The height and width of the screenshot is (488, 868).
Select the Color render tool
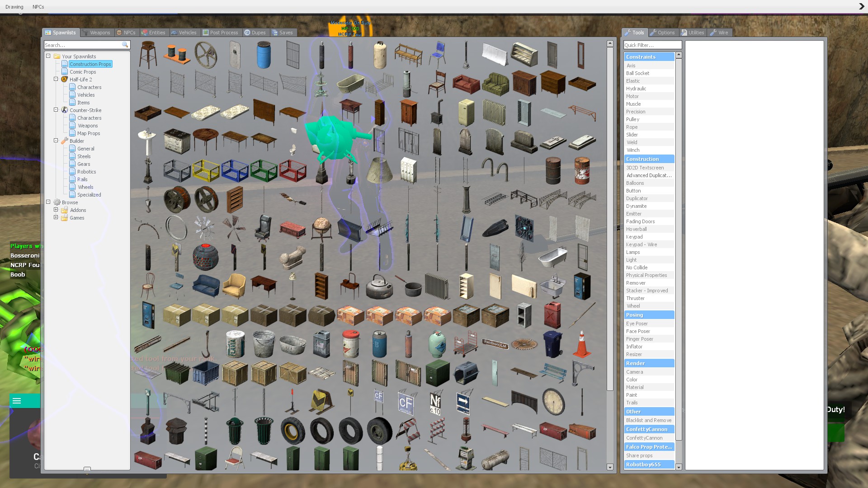click(649, 380)
